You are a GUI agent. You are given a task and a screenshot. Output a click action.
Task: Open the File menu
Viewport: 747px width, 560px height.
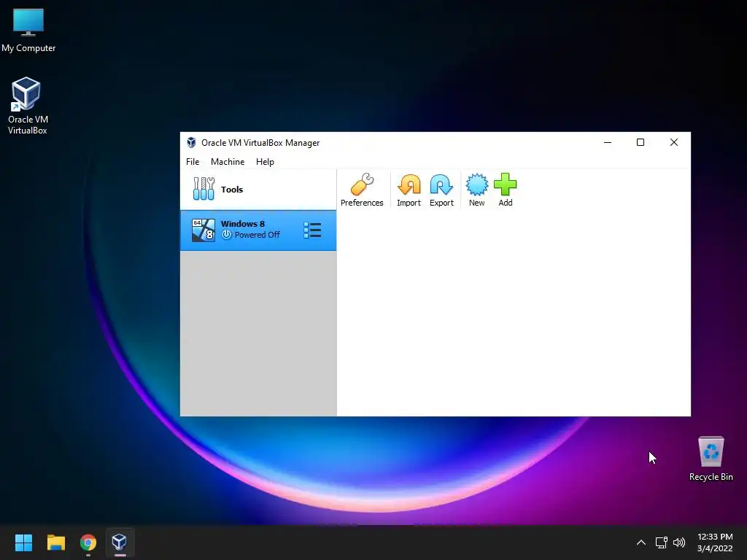tap(193, 162)
